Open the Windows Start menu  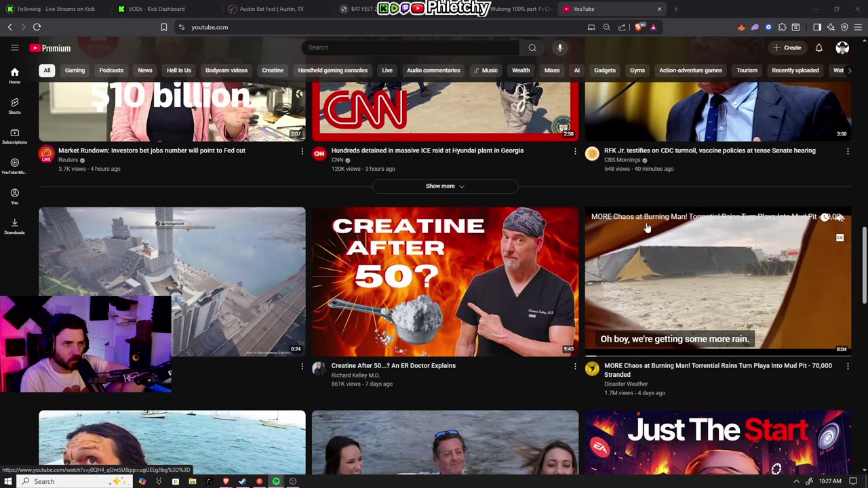pos(8,481)
